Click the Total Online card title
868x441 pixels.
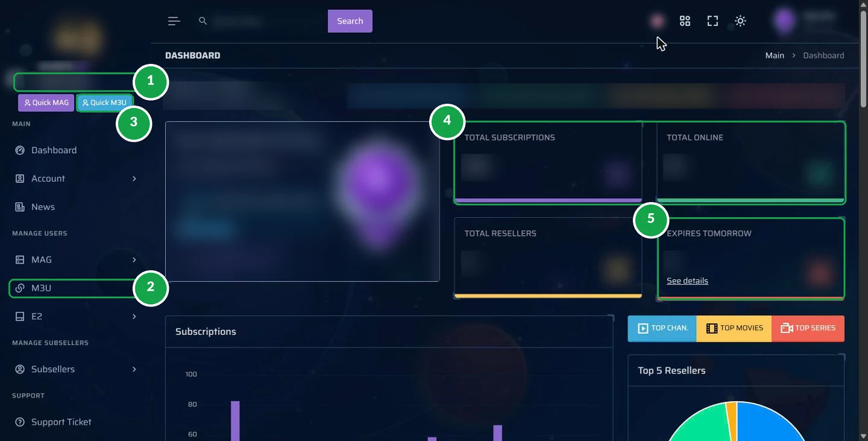click(695, 138)
